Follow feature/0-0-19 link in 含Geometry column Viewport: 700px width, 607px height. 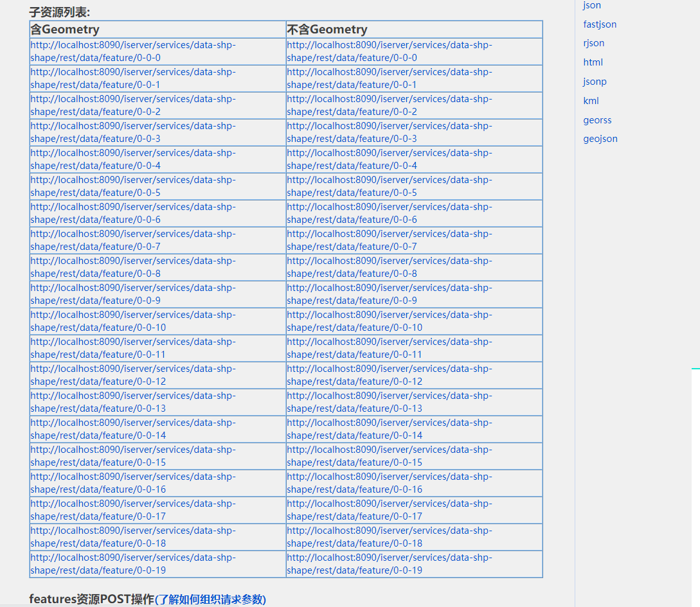point(133,564)
